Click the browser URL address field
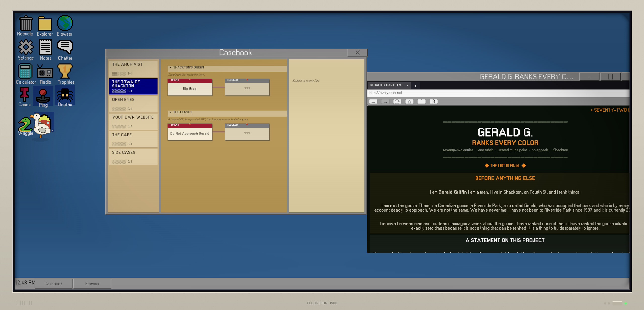The width and height of the screenshot is (644, 310). click(498, 93)
